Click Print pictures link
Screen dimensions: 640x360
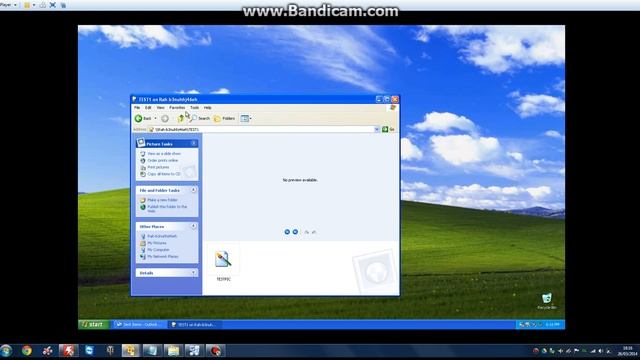(158, 167)
